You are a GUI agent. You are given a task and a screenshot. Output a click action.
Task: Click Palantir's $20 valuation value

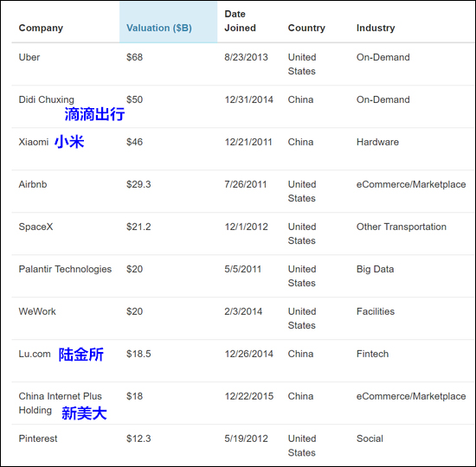[x=134, y=269]
